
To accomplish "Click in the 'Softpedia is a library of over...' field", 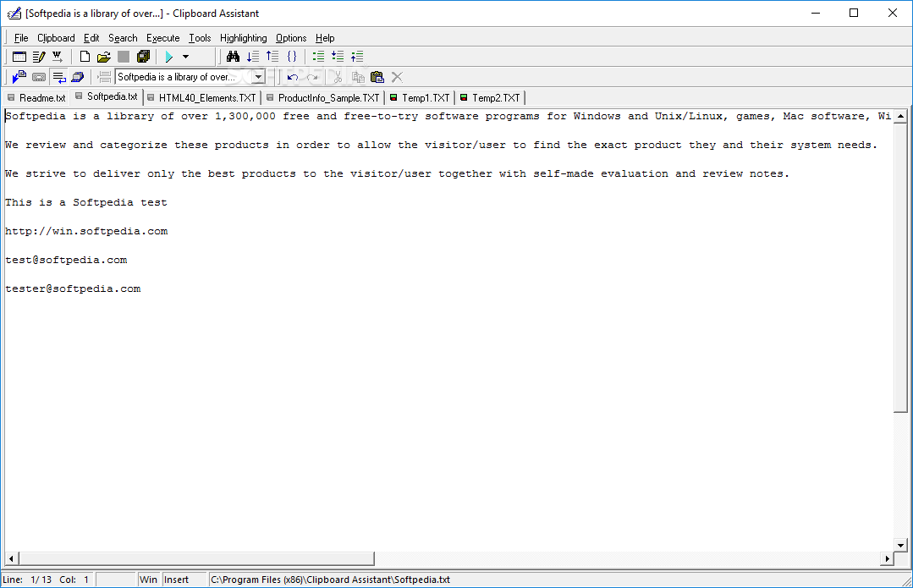I will click(x=184, y=77).
